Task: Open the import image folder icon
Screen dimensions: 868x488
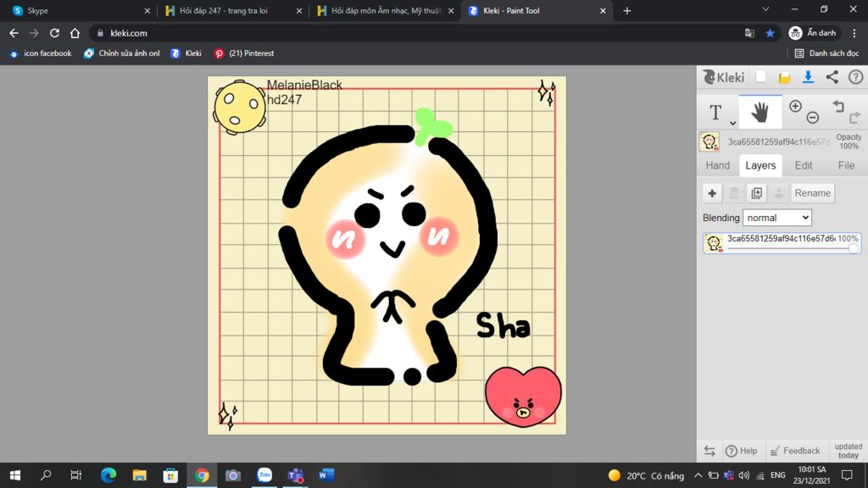Action: tap(784, 77)
